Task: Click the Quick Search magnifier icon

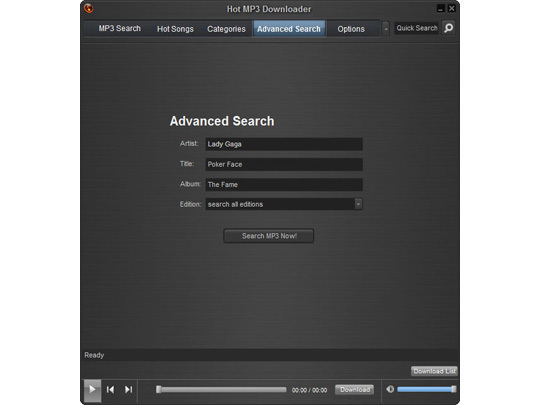Action: tap(449, 28)
